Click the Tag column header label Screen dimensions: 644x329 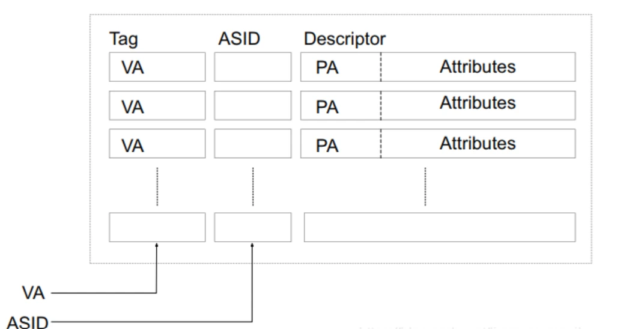point(123,40)
